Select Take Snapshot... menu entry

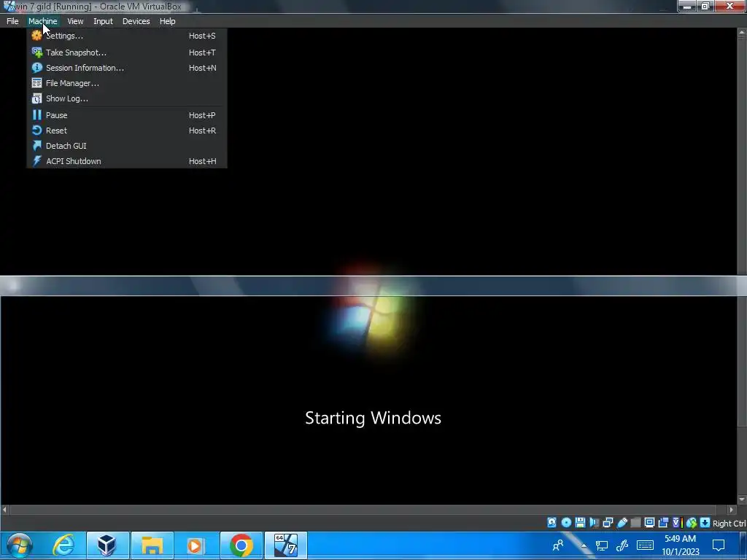coord(126,52)
